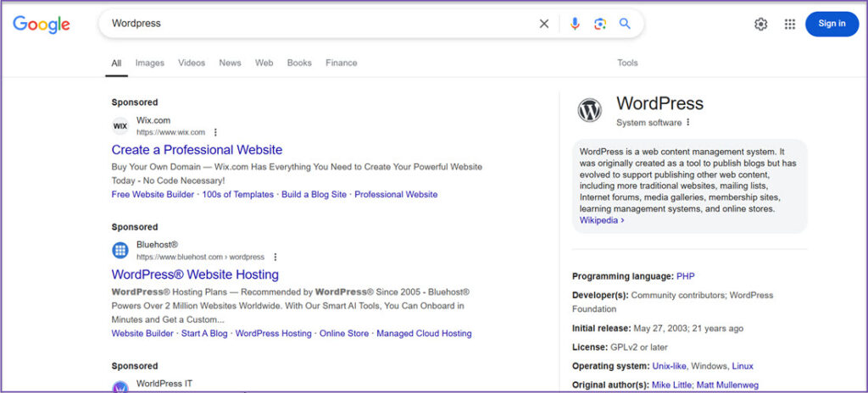Start voice search with microphone icon
The height and width of the screenshot is (393, 868).
point(575,24)
